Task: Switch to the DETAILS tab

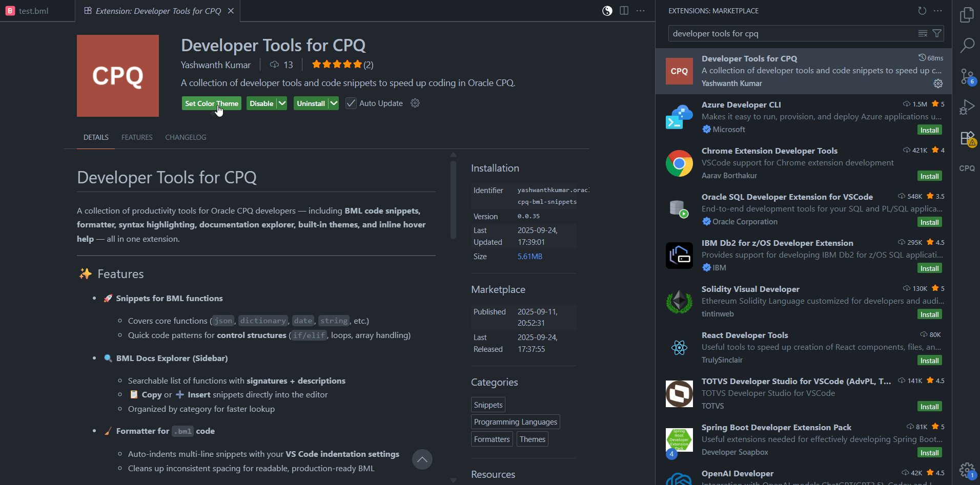Action: 96,137
